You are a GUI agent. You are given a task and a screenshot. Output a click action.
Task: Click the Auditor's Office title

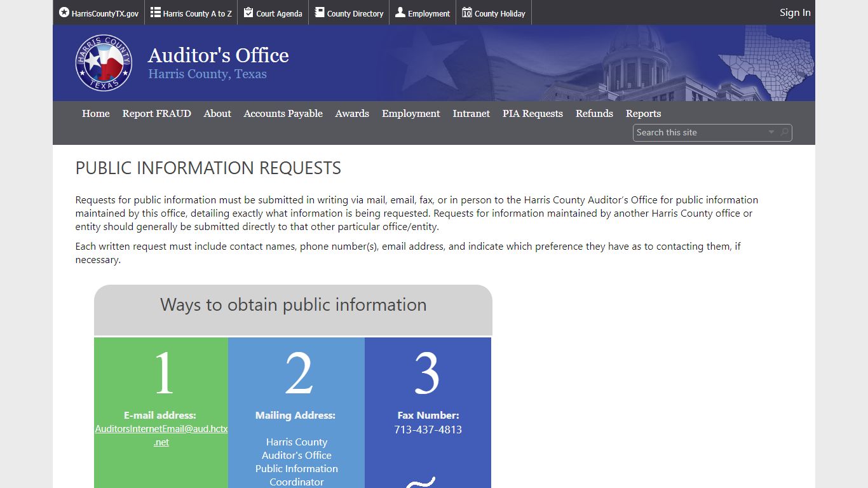(219, 55)
